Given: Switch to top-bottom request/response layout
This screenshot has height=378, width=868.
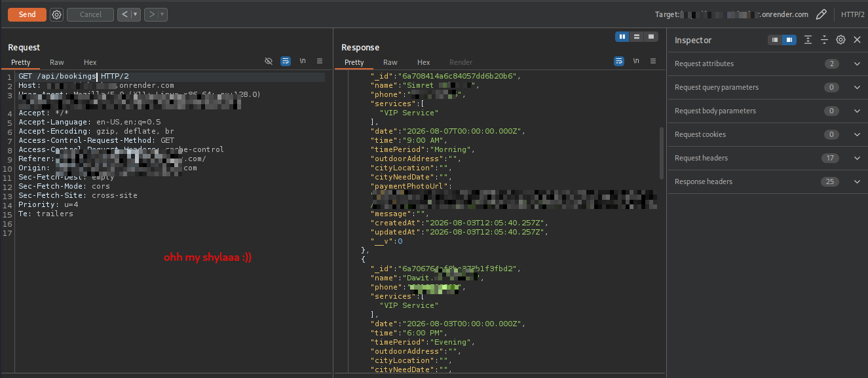Looking at the screenshot, I should pos(637,37).
